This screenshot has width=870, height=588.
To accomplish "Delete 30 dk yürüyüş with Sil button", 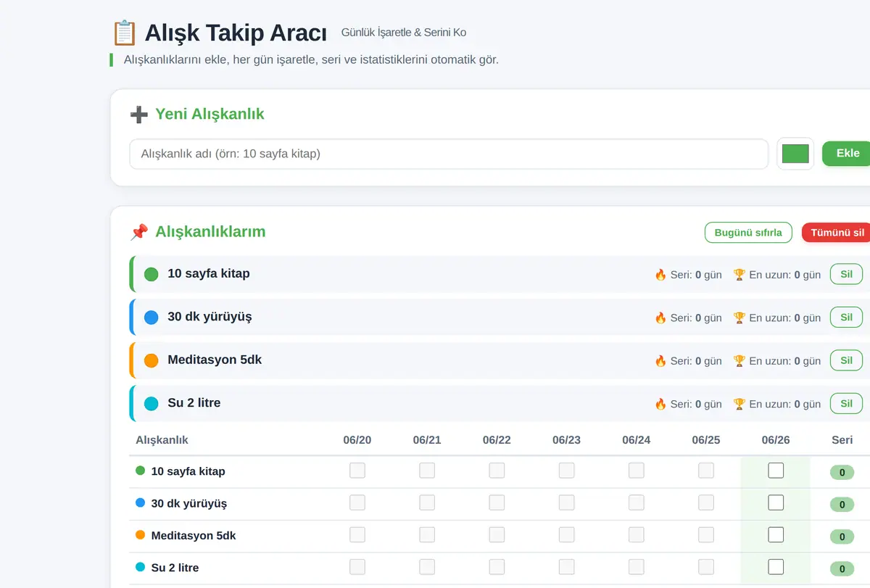I will (846, 318).
